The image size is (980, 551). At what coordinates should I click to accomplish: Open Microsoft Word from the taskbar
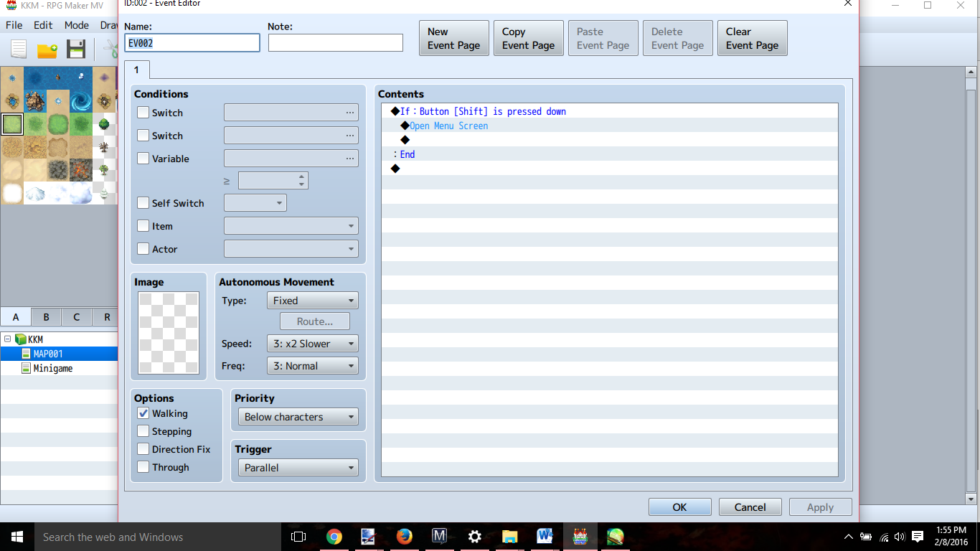[x=545, y=537]
